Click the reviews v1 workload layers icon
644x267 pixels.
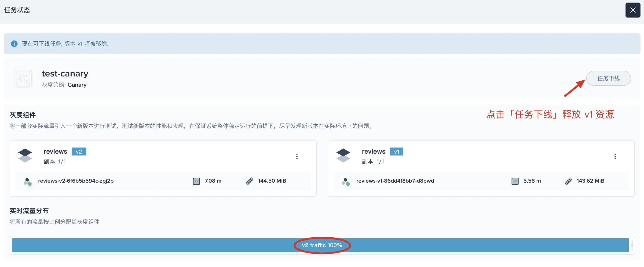(x=343, y=155)
